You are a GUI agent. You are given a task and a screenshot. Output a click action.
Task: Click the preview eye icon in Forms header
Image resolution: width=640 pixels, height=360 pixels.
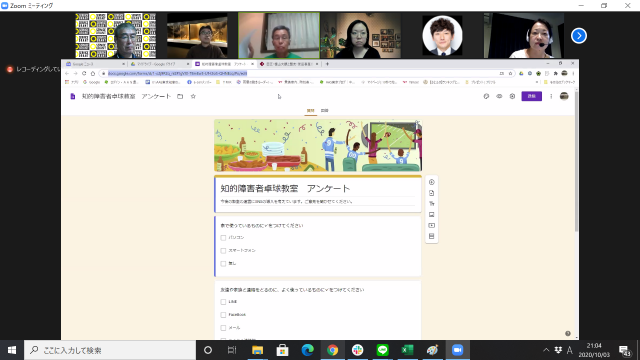pyautogui.click(x=499, y=96)
